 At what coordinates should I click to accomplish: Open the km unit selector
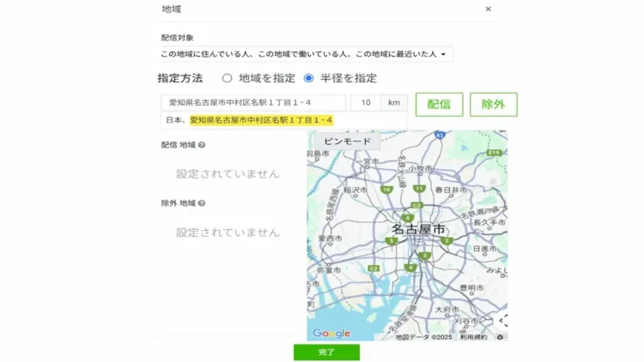click(393, 103)
